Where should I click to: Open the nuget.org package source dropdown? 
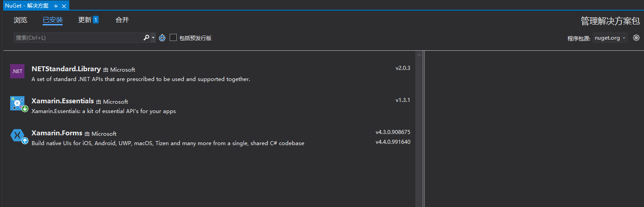click(610, 38)
